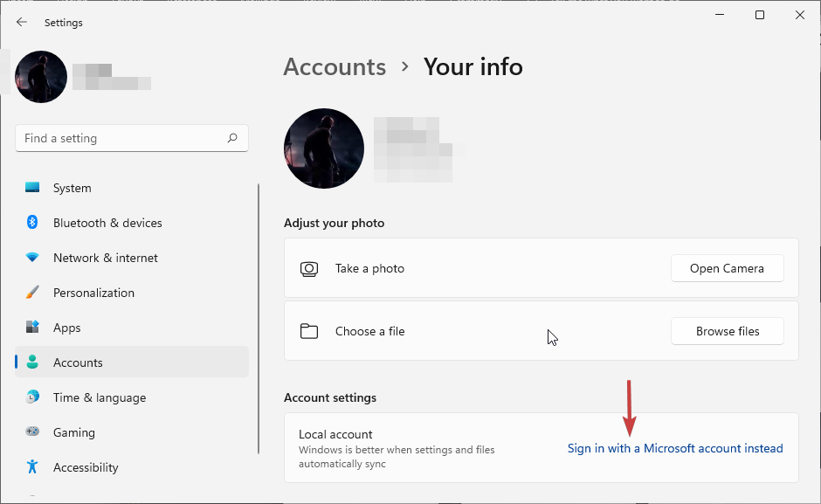Select the Accessibility figure icon
The width and height of the screenshot is (821, 504).
coord(33,467)
